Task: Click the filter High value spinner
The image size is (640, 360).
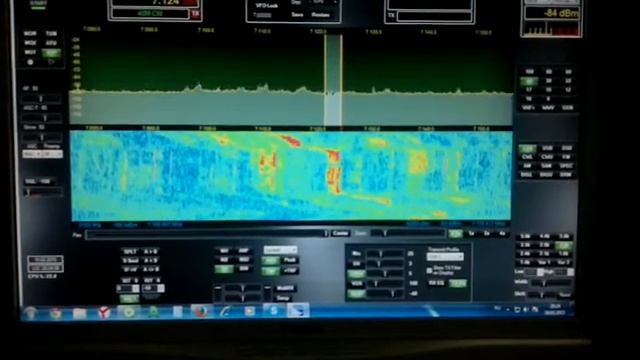Action: click(x=564, y=272)
